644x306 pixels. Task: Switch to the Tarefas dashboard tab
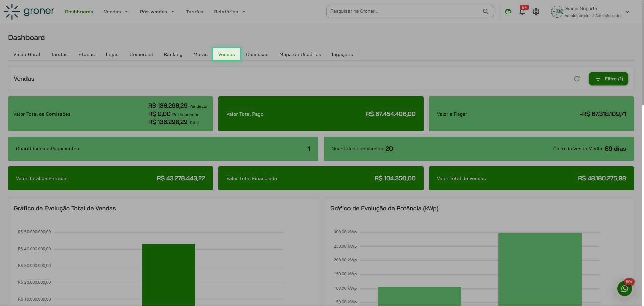pyautogui.click(x=59, y=54)
